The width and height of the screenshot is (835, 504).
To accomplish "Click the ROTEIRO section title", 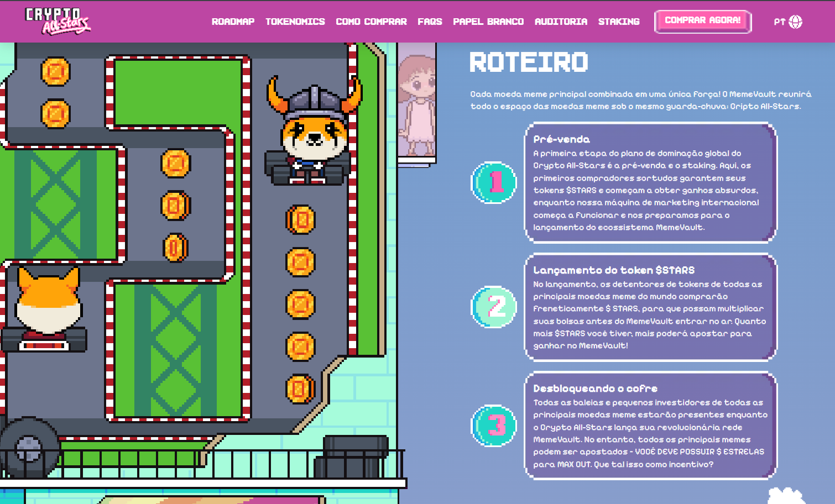I will (x=529, y=62).
